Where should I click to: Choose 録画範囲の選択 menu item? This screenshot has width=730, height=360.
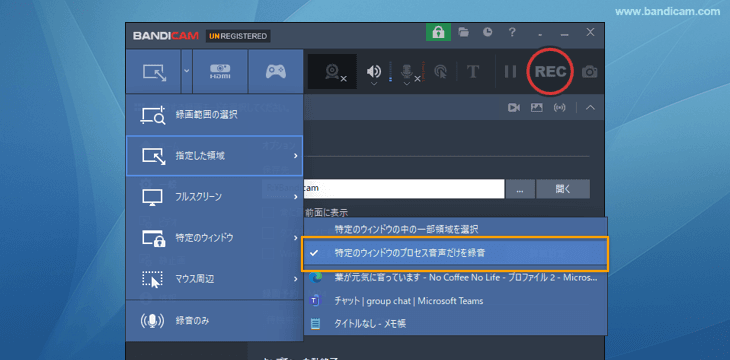click(x=215, y=115)
